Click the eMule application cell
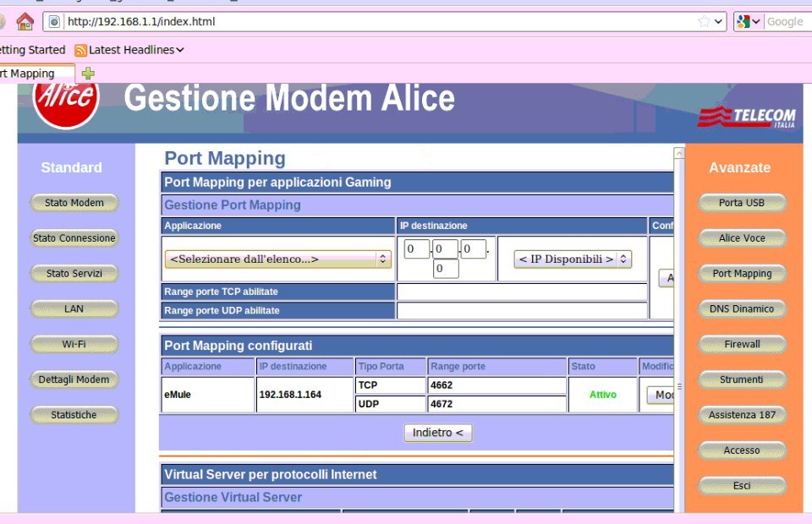Image resolution: width=812 pixels, height=524 pixels. [x=208, y=394]
